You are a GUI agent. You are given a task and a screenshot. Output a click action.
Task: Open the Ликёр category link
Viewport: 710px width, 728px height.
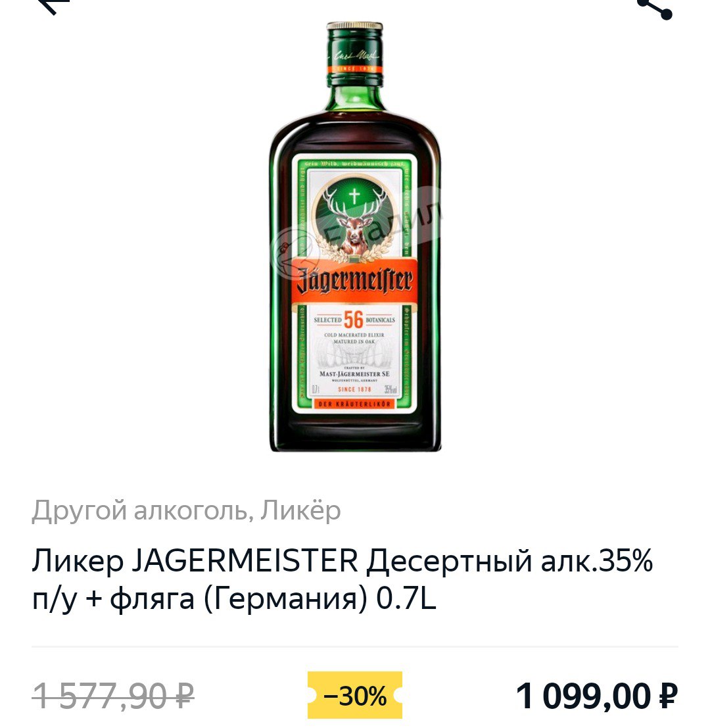point(300,510)
